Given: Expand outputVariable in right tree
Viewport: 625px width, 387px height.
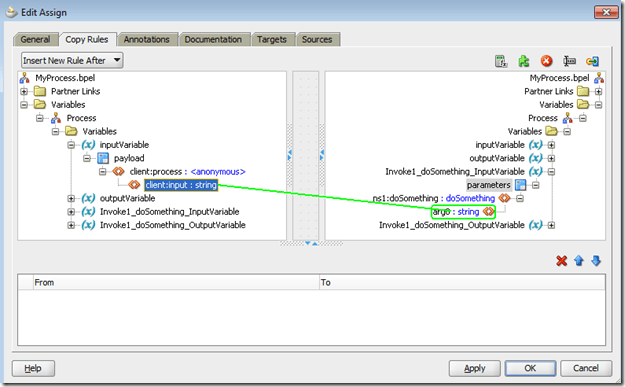Looking at the screenshot, I should 551,158.
